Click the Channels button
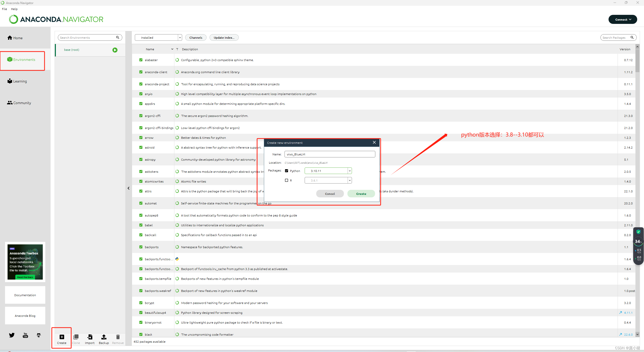644x352 pixels. coord(196,38)
